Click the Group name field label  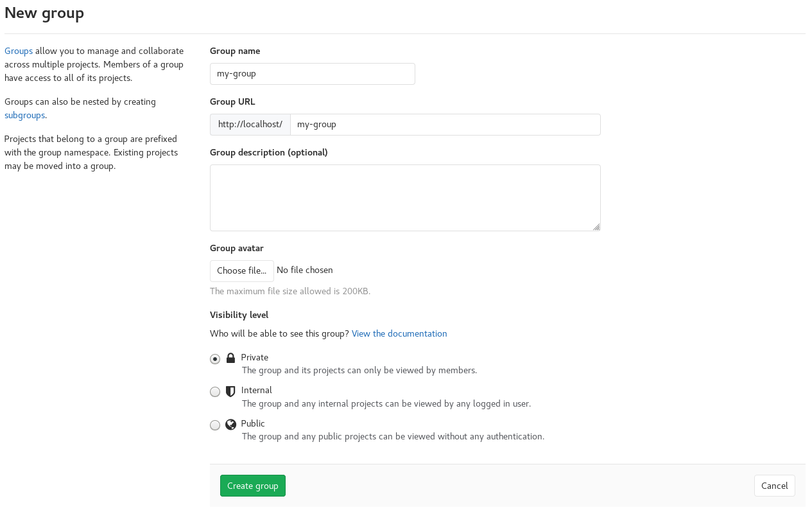(x=235, y=51)
